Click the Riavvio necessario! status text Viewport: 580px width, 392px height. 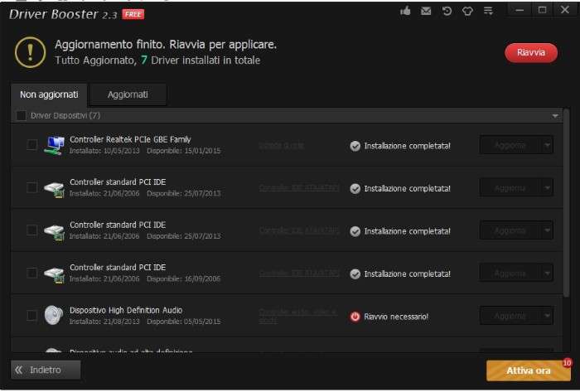pos(396,317)
